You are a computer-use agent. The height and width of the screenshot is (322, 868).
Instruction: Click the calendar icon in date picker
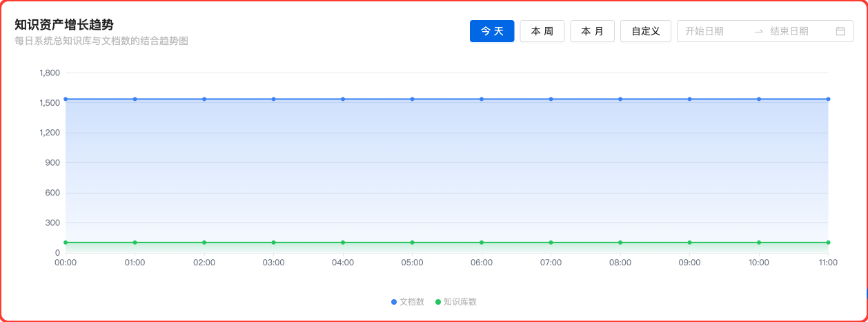click(840, 31)
